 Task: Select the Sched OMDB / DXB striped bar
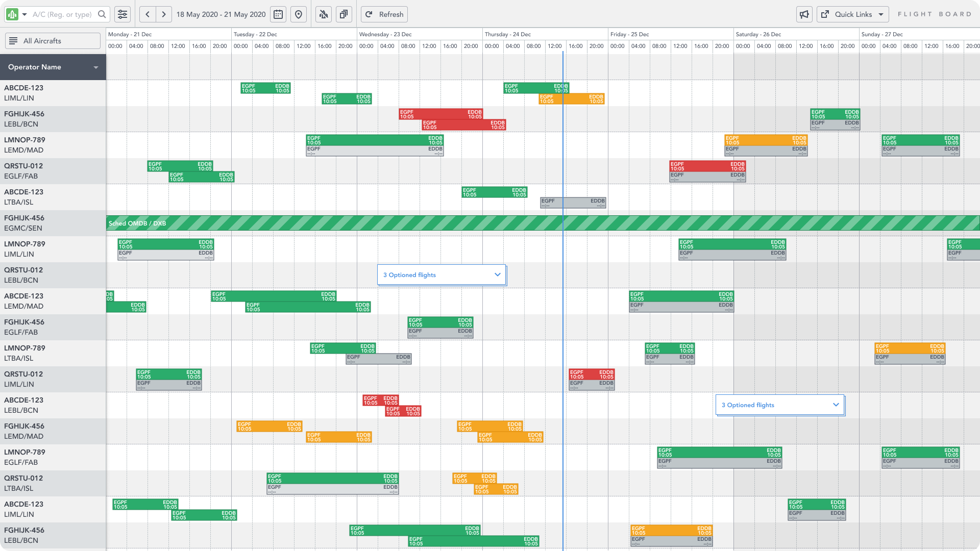coord(543,223)
